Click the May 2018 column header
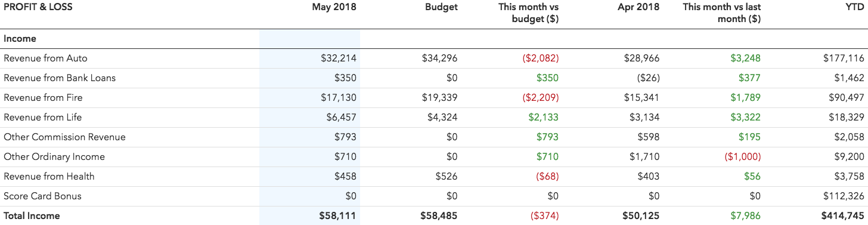This screenshot has height=225, width=868. 334,7
